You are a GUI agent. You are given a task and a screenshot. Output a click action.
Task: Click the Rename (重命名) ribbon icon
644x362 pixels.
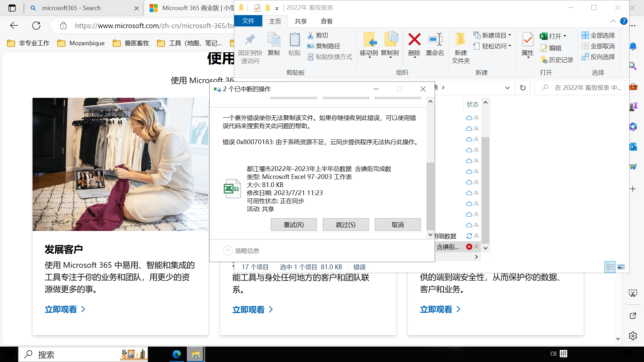(x=435, y=40)
